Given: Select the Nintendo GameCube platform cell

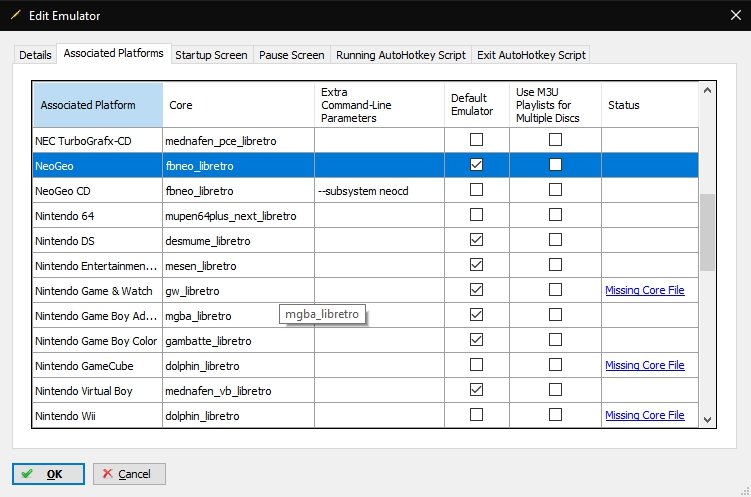Looking at the screenshot, I should [x=98, y=366].
